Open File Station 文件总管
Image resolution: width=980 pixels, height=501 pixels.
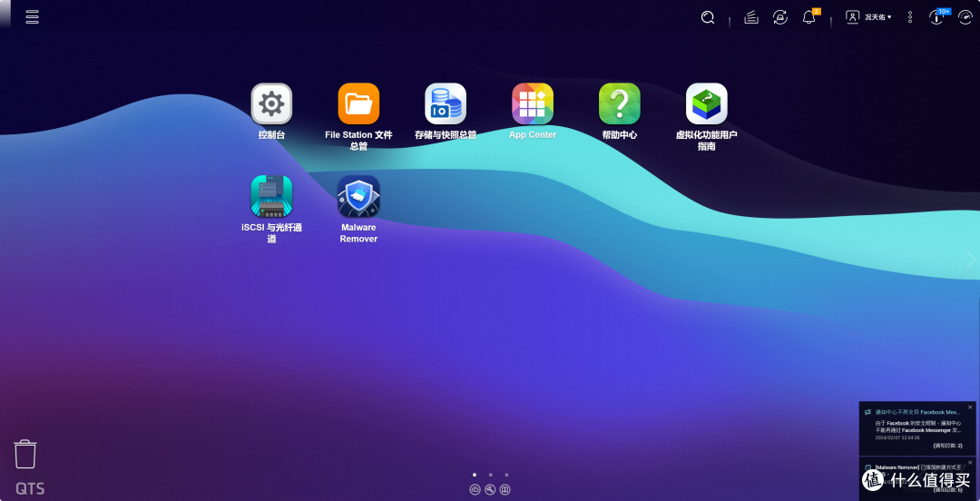[358, 103]
